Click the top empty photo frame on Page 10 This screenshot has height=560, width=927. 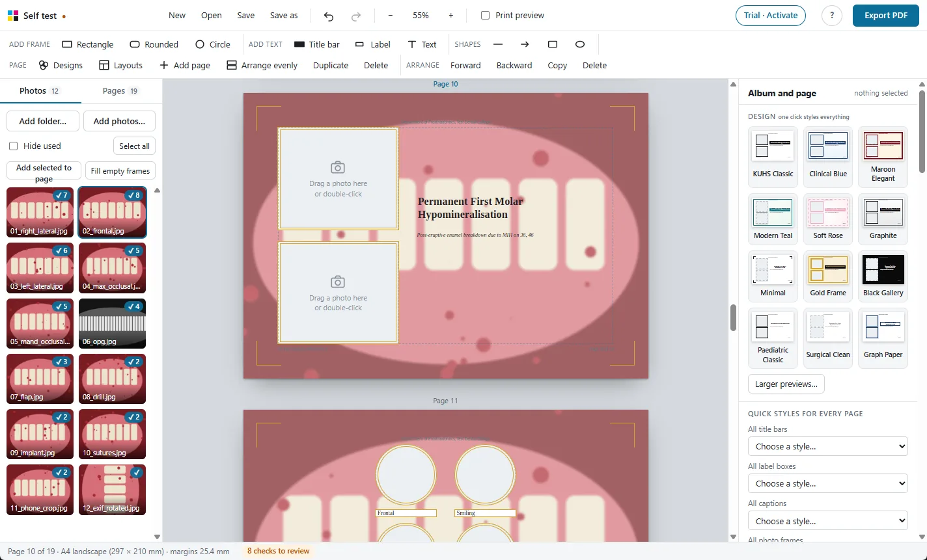(x=338, y=179)
